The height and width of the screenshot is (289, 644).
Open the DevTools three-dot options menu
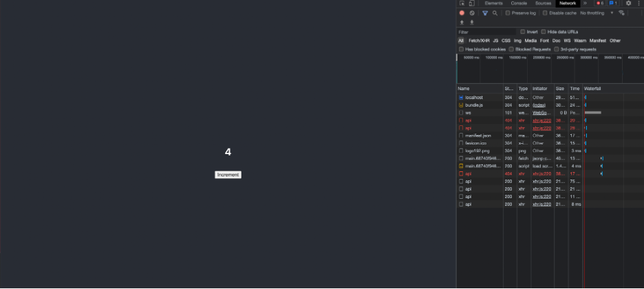[638, 3]
